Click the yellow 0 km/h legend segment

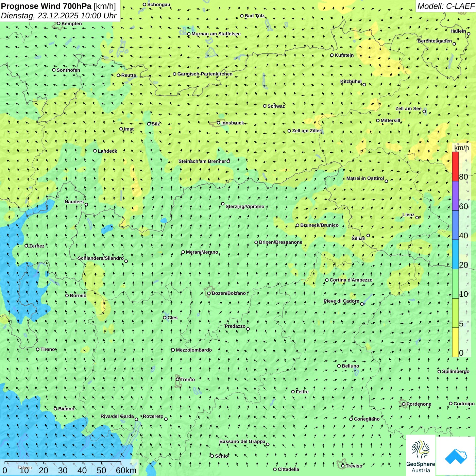pos(455,342)
